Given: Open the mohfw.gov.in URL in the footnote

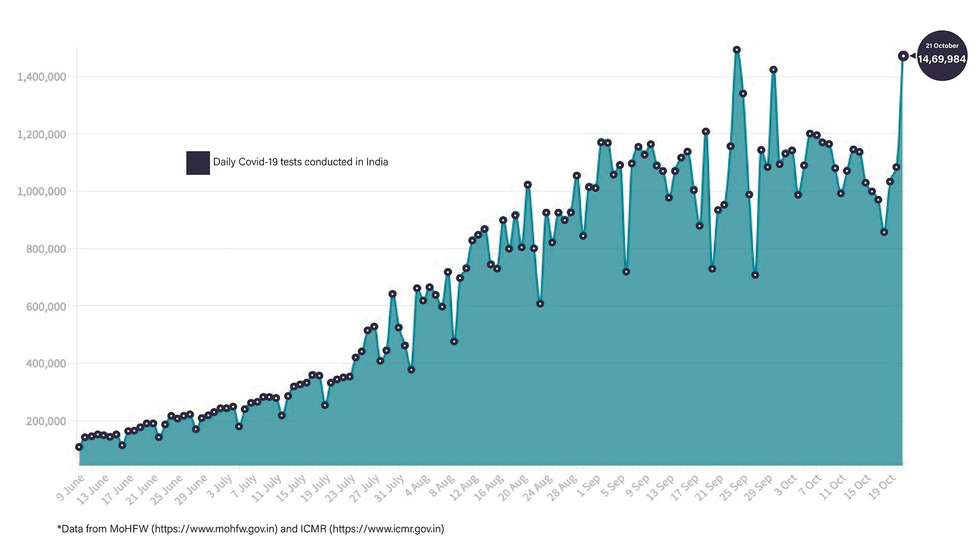Looking at the screenshot, I should click(216, 529).
